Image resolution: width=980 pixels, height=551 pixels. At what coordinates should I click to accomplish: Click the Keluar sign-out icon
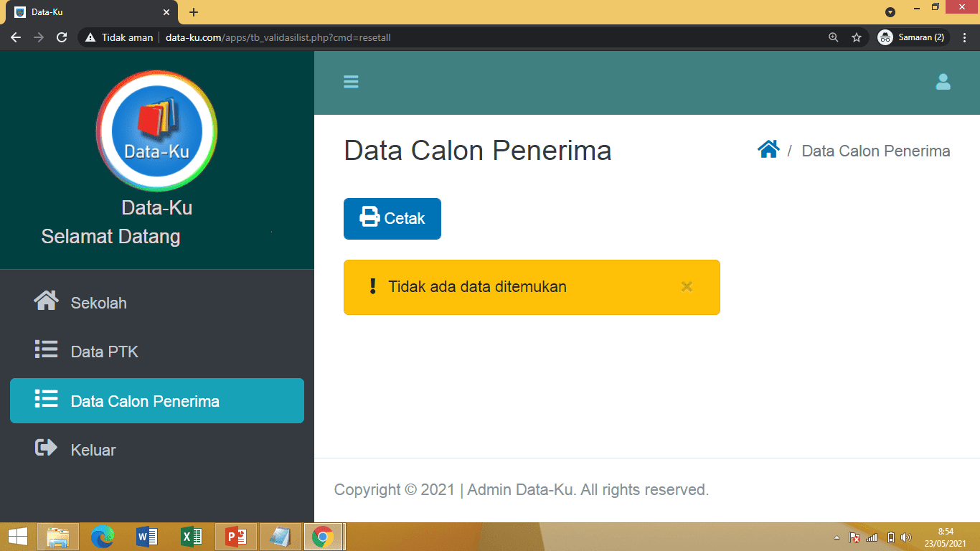[x=45, y=448]
